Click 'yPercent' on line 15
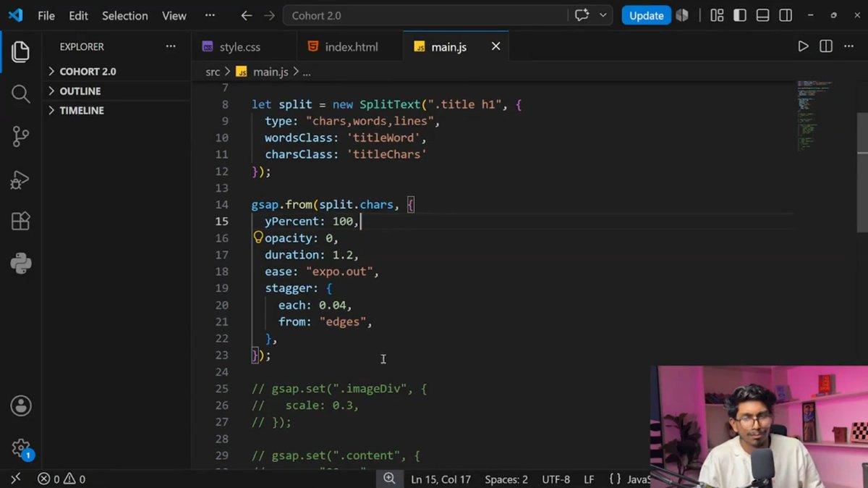Image resolution: width=868 pixels, height=488 pixels. coord(292,221)
